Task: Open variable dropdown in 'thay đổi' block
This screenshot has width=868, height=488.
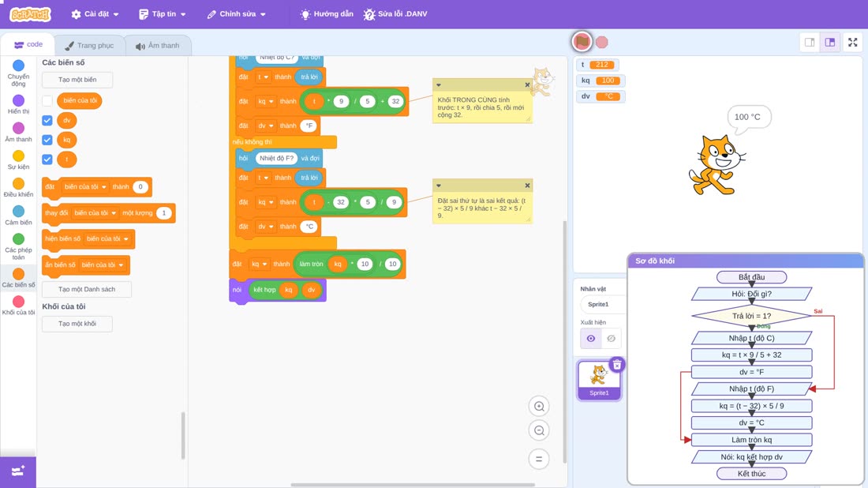Action: (x=95, y=212)
